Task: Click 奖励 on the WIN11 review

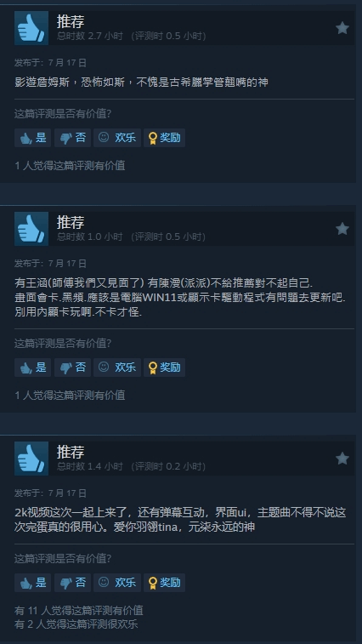Action: point(164,368)
